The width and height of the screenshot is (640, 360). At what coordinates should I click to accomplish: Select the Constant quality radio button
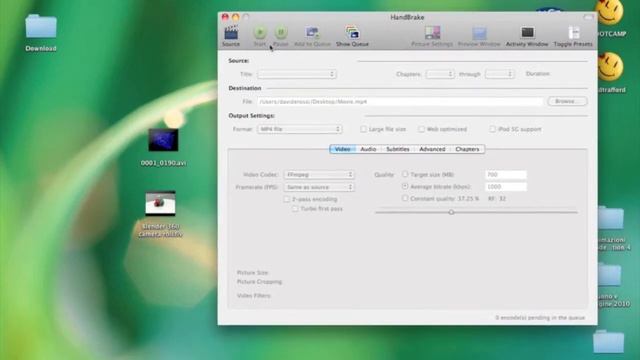pos(405,198)
